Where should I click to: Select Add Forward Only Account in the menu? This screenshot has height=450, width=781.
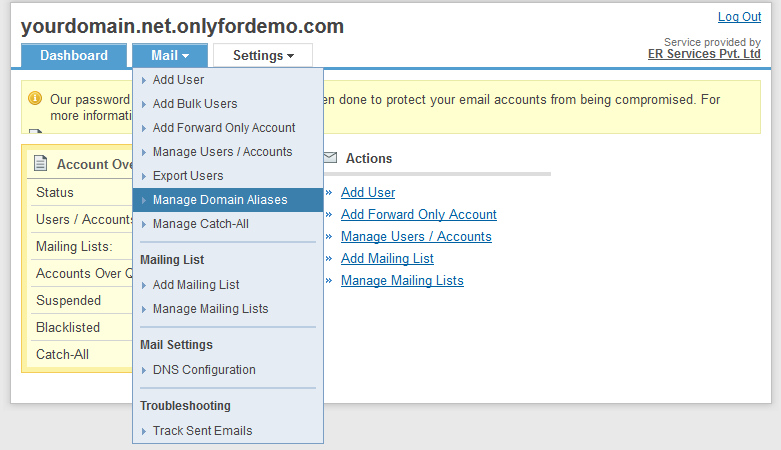click(x=224, y=128)
